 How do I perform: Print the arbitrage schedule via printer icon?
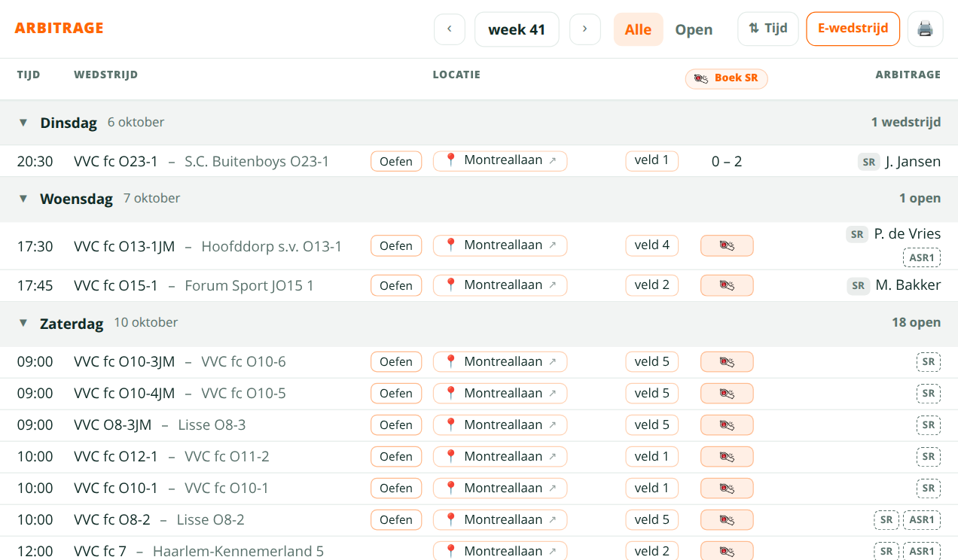(x=925, y=29)
